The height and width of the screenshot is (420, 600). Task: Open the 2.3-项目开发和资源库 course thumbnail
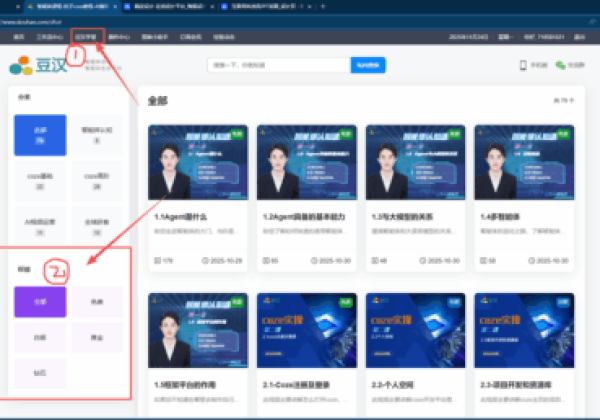pos(524,330)
